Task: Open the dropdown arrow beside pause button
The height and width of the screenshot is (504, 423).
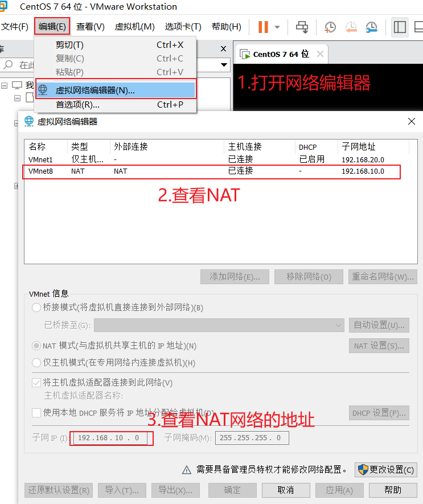Action: [x=277, y=27]
